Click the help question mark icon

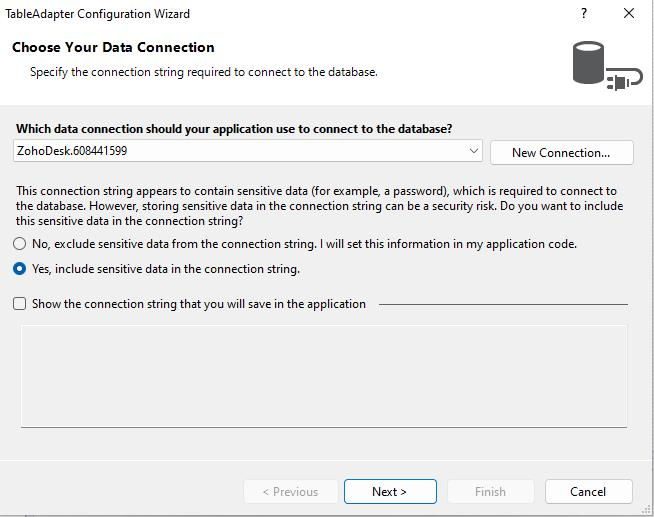(584, 14)
